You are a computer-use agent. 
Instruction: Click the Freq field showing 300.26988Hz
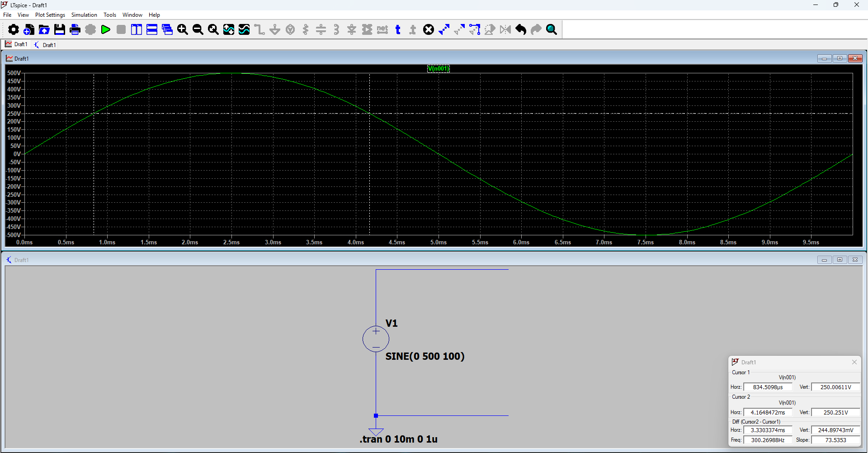pos(768,440)
